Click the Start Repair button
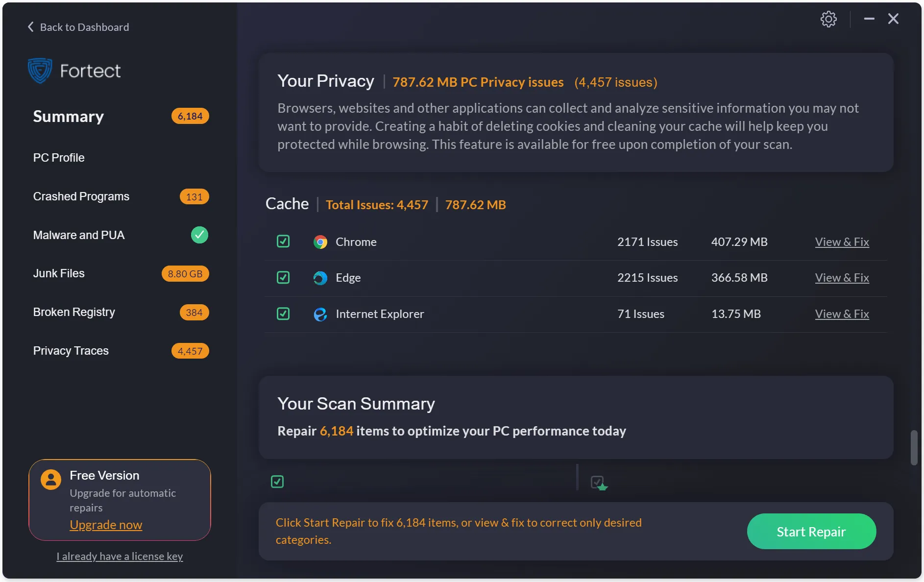 [x=811, y=531]
